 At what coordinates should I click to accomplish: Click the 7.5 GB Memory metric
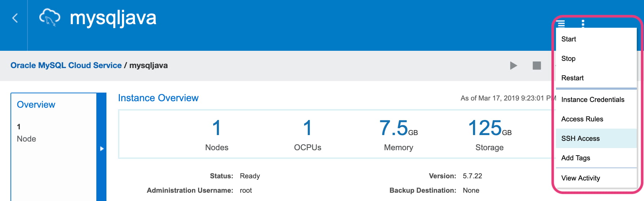398,135
